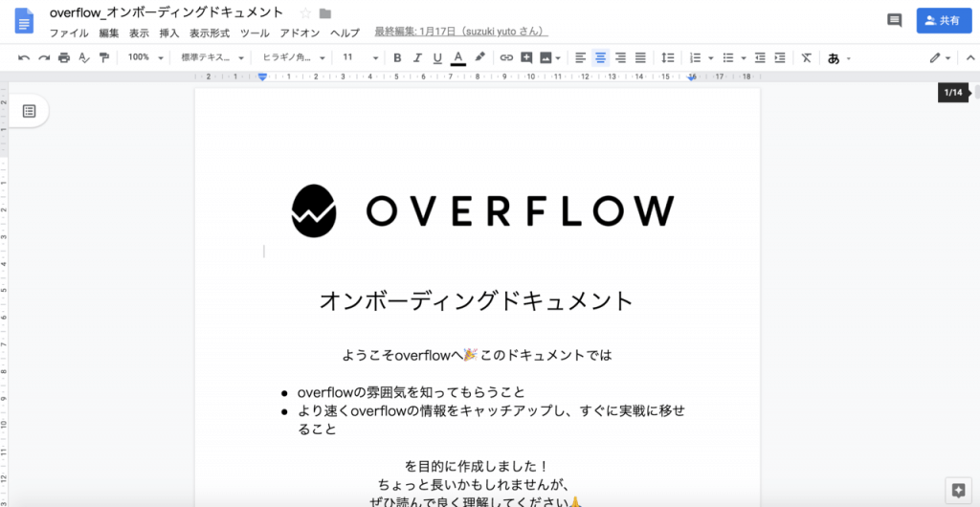Open the comment history icon
980x507 pixels.
[895, 21]
